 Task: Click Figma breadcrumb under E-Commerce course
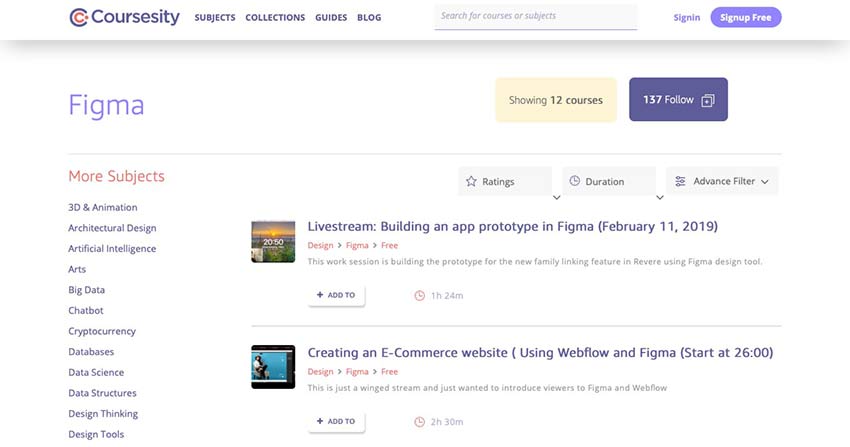coord(357,372)
